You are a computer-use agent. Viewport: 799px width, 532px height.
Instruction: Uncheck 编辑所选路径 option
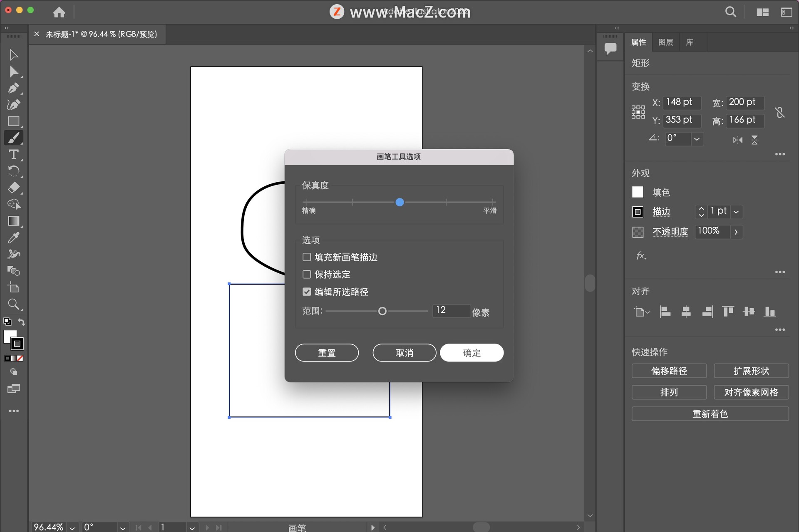pos(307,292)
